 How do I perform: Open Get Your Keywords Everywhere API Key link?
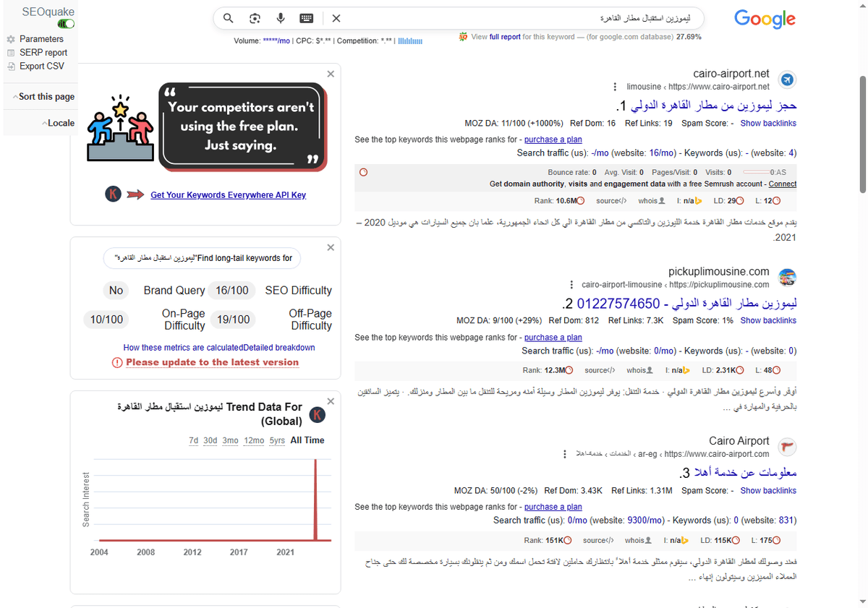click(228, 195)
